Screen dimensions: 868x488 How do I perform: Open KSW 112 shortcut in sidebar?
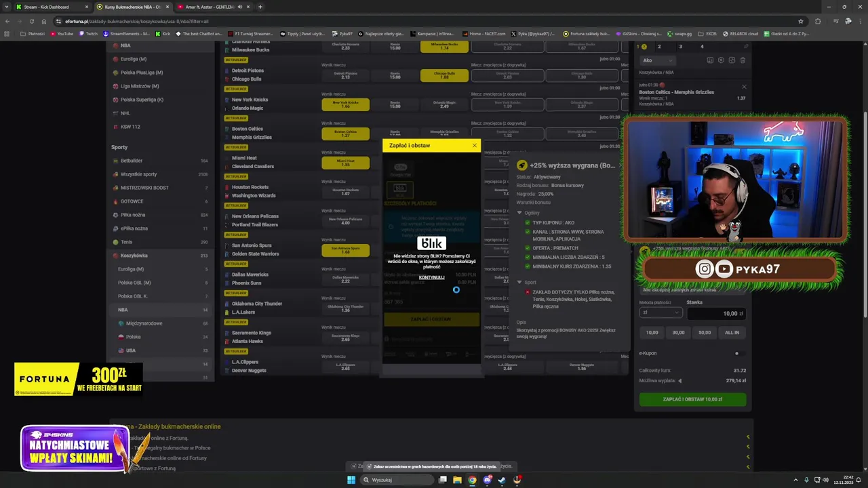point(160,127)
